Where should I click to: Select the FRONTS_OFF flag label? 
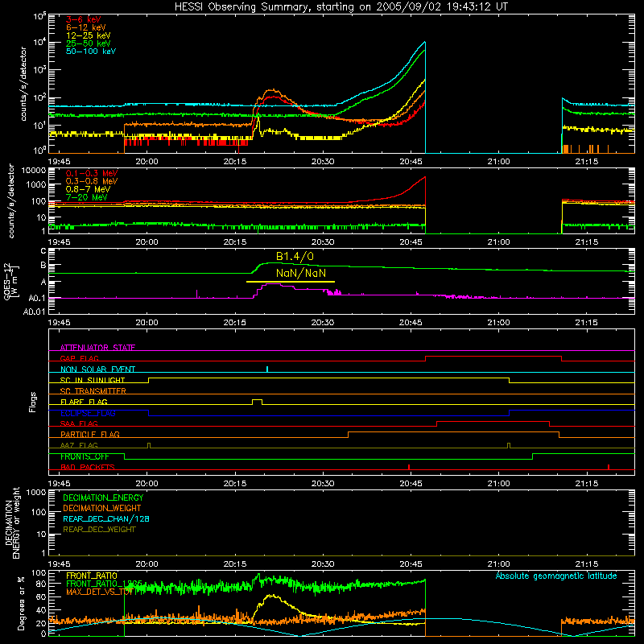point(85,456)
